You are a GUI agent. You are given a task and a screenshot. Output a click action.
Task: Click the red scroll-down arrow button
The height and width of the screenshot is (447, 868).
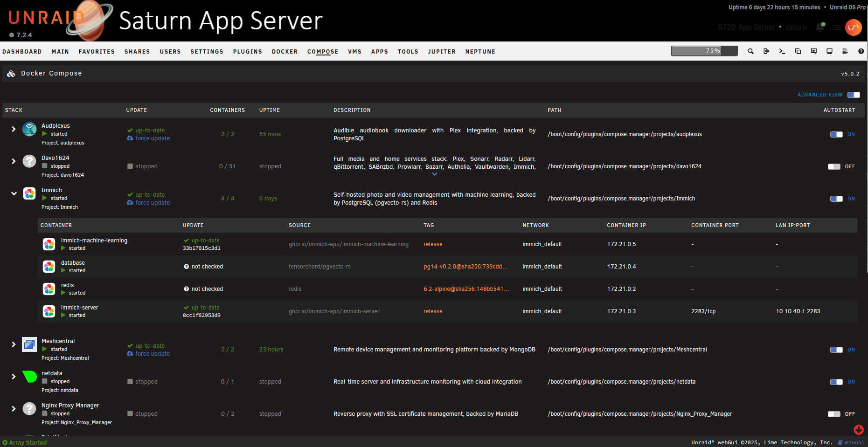pos(859,430)
